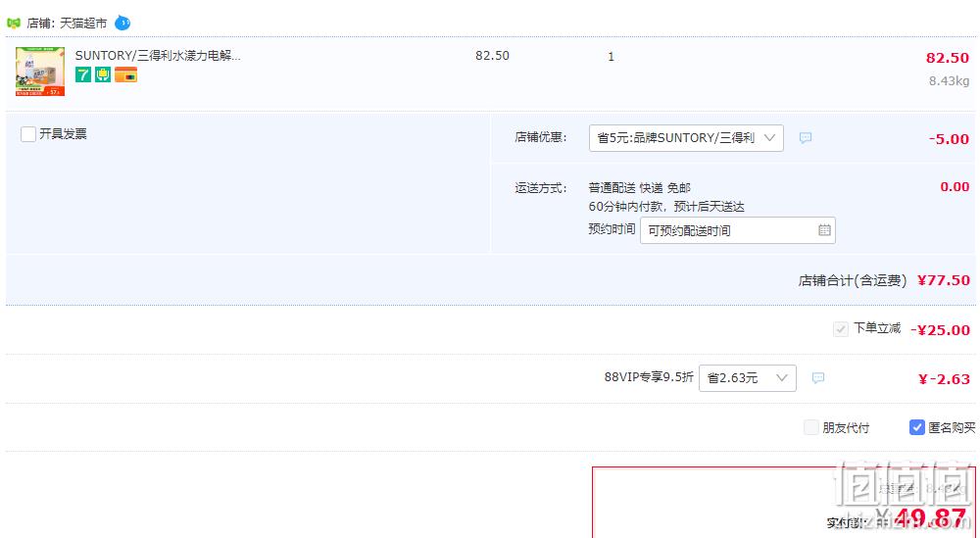Viewport: 980px width, 538px height.
Task: Click the weight text 8.43kg
Action: tap(949, 80)
